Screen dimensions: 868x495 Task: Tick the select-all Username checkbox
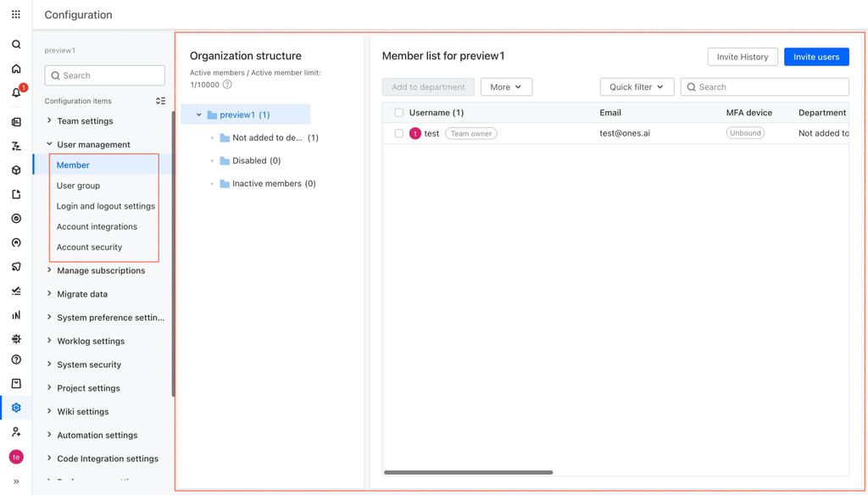pyautogui.click(x=398, y=113)
